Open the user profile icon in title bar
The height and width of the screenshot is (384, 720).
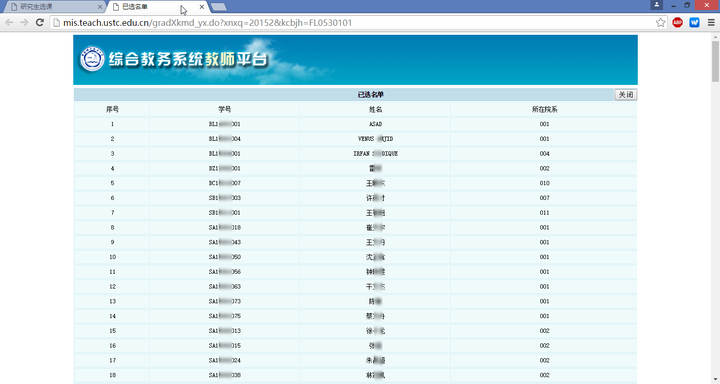pyautogui.click(x=657, y=5)
